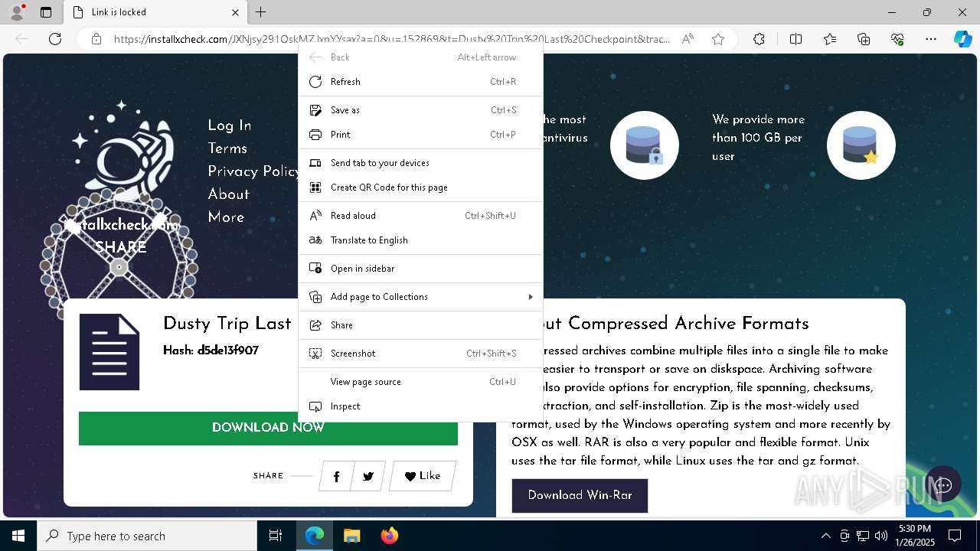Open the notifications center icon

[955, 536]
